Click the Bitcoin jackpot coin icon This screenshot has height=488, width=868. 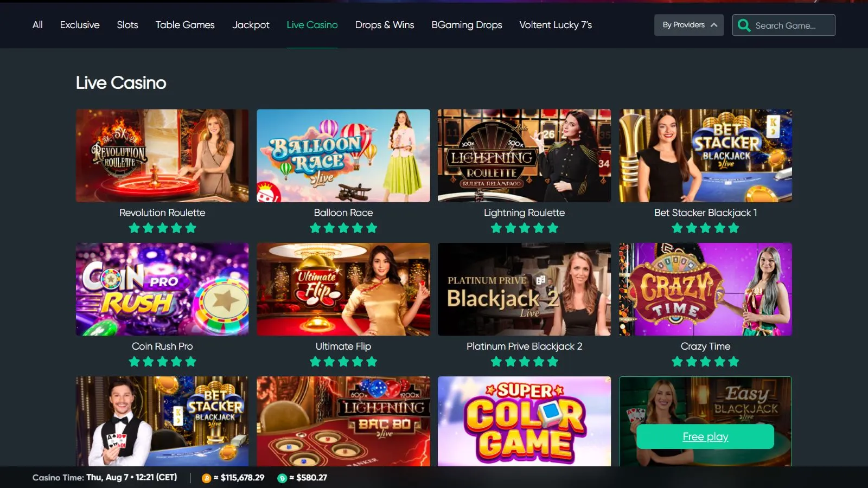tap(206, 478)
